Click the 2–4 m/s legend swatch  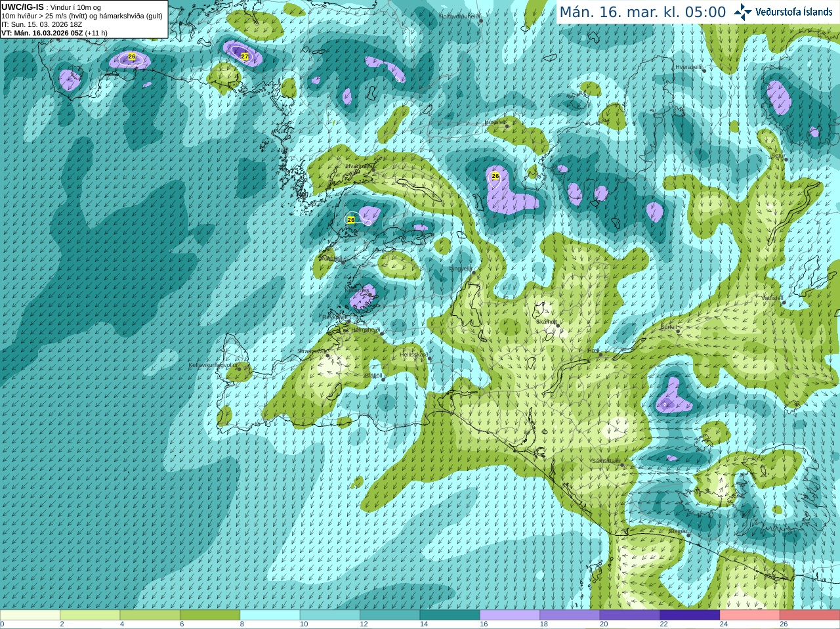coord(90,615)
